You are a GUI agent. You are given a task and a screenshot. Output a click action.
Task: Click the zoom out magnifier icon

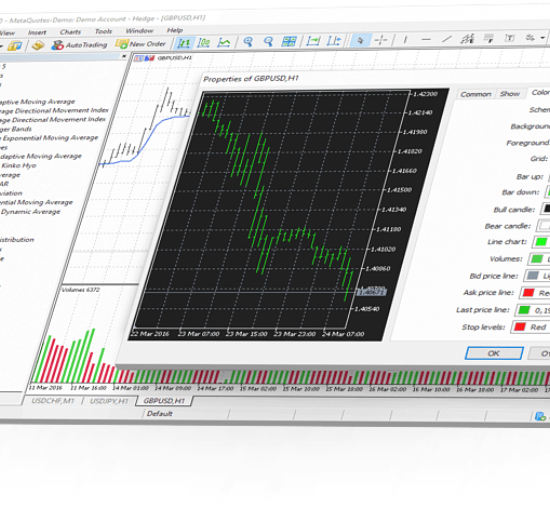(268, 42)
